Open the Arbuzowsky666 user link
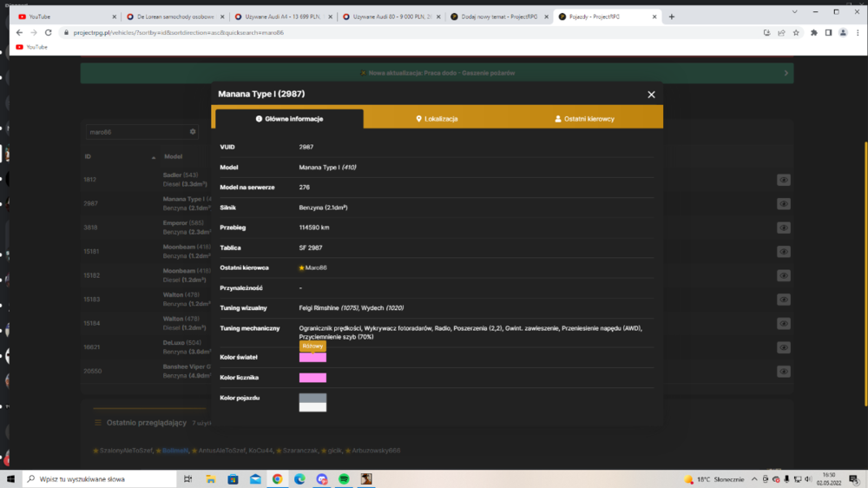Screen dimensions: 868x488 click(376, 451)
